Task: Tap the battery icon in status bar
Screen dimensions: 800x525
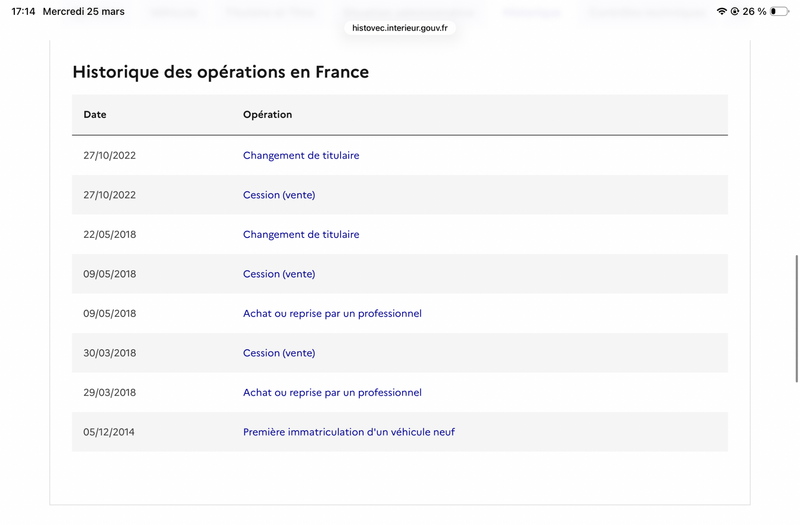Action: [778, 11]
